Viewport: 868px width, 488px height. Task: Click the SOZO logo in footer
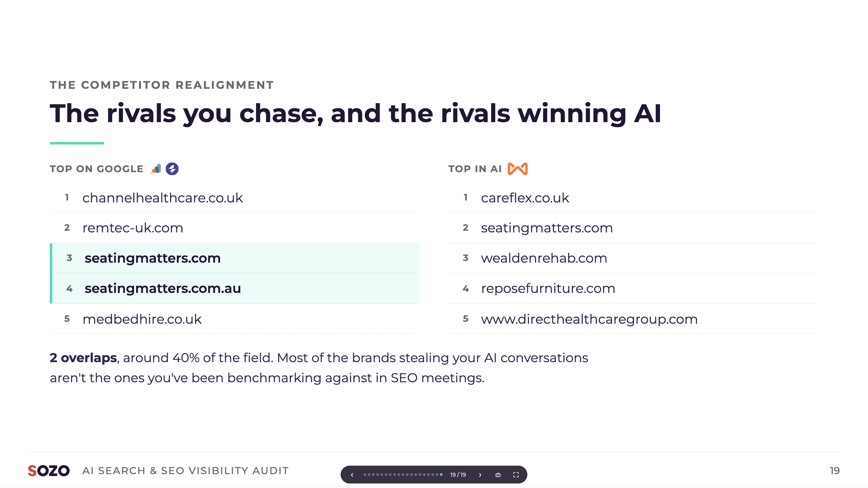click(x=49, y=470)
